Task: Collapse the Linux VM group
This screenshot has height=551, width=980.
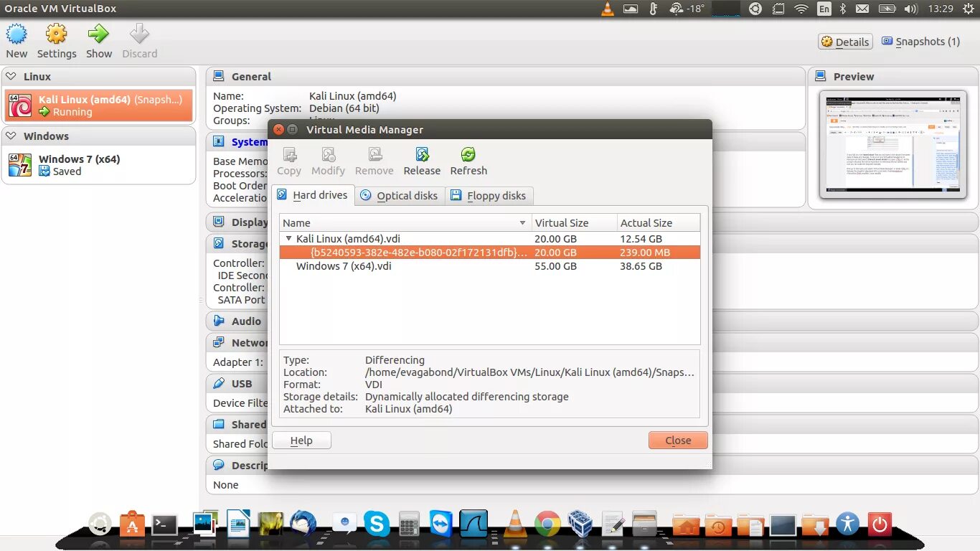Action: pos(11,77)
